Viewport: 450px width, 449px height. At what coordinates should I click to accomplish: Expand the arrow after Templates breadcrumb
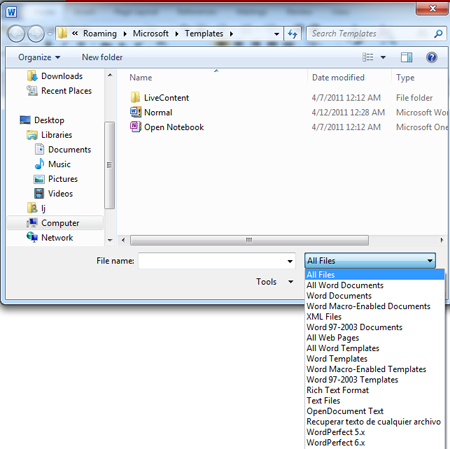(231, 34)
